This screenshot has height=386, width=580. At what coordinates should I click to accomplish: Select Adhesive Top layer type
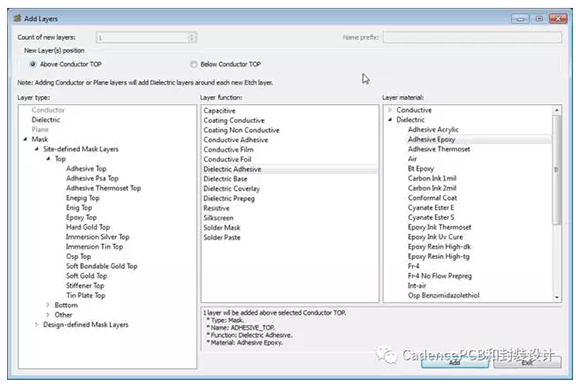(x=86, y=169)
